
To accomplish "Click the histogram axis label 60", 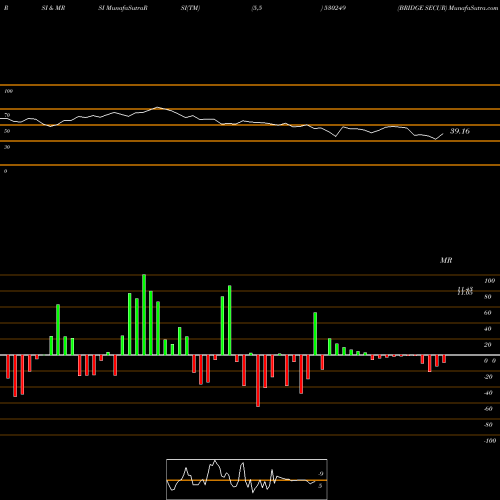I will (488, 313).
